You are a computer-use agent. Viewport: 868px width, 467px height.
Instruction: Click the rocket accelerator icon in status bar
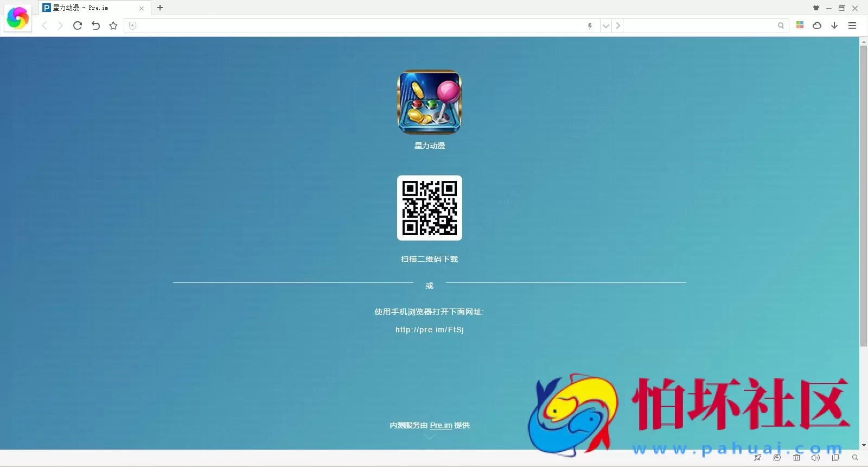(x=758, y=458)
